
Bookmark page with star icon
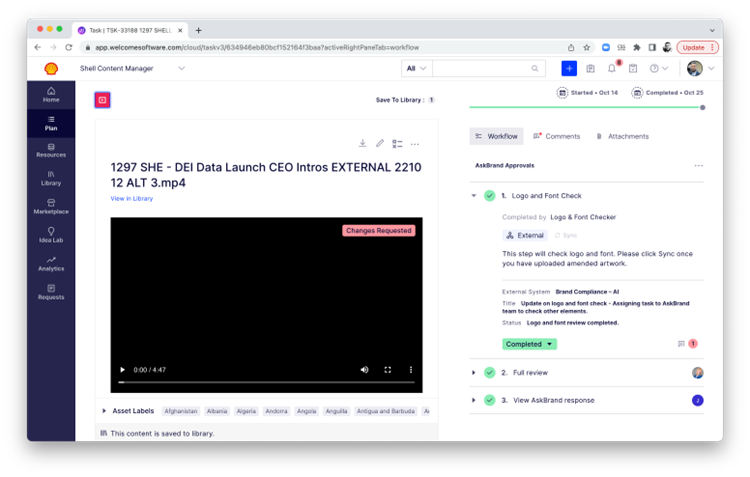point(586,47)
